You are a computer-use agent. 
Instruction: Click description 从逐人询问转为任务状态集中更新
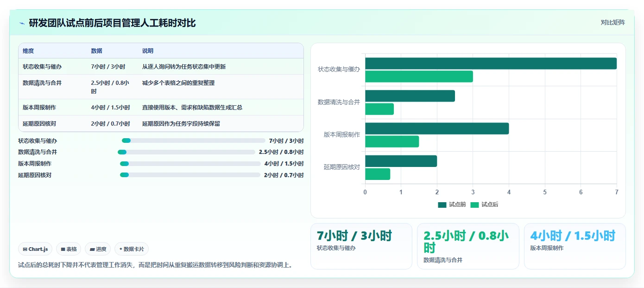tap(184, 67)
